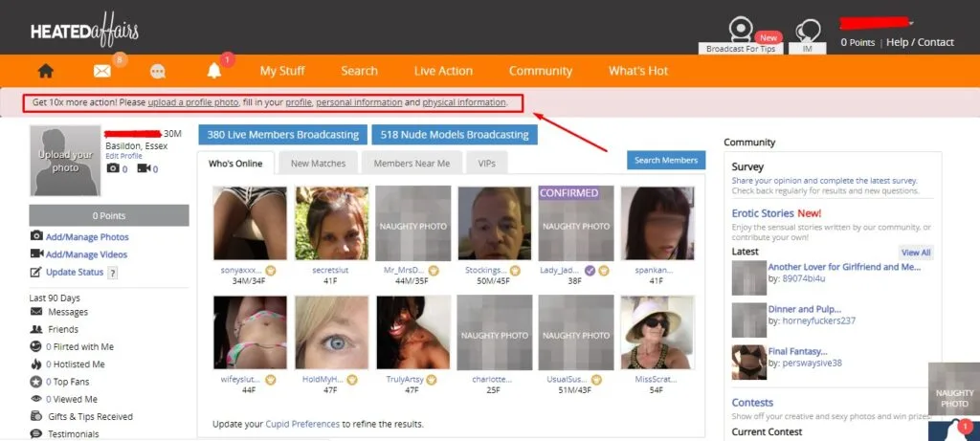Go to the home page icon
The width and height of the screenshot is (980, 441).
(x=44, y=71)
